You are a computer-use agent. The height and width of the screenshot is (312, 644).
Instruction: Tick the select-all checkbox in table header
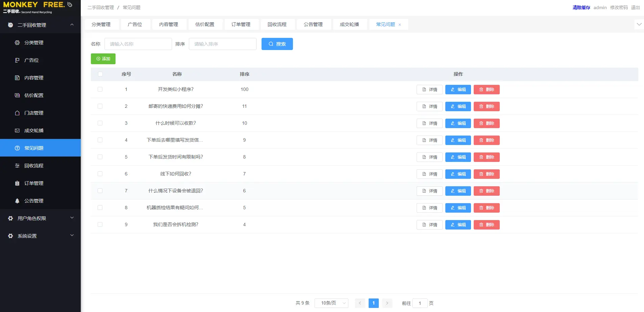click(x=100, y=74)
